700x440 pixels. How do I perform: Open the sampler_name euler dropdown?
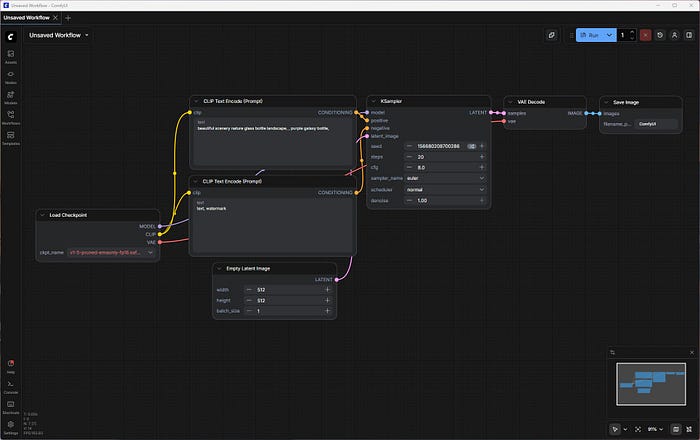point(445,178)
